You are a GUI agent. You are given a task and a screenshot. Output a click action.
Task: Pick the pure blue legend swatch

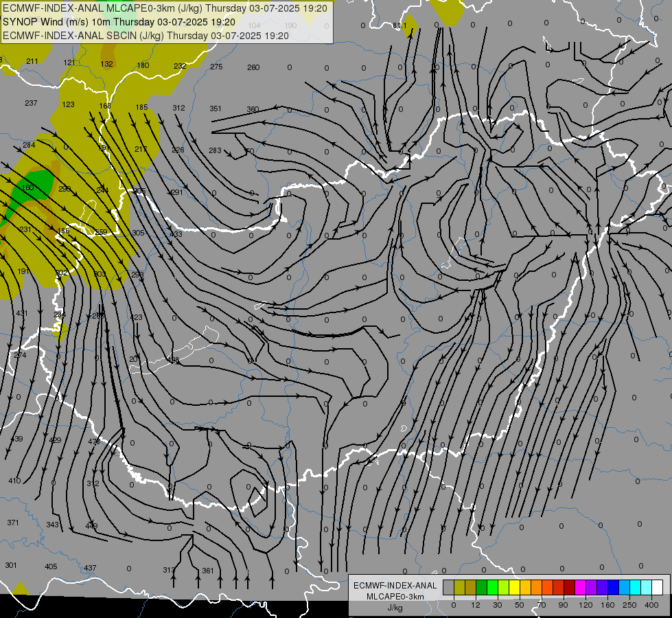point(613,588)
